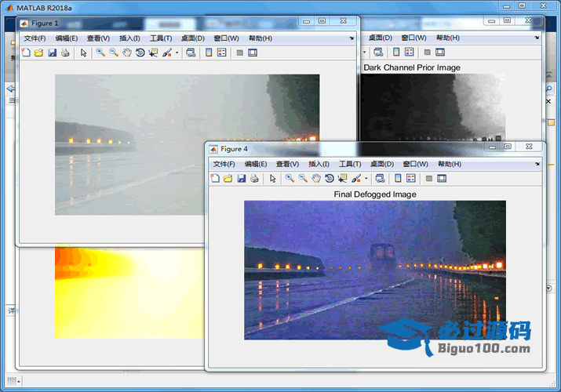Click toolbar overflow arrow at Figure 4 menu bar
The image size is (561, 392).
537,164
